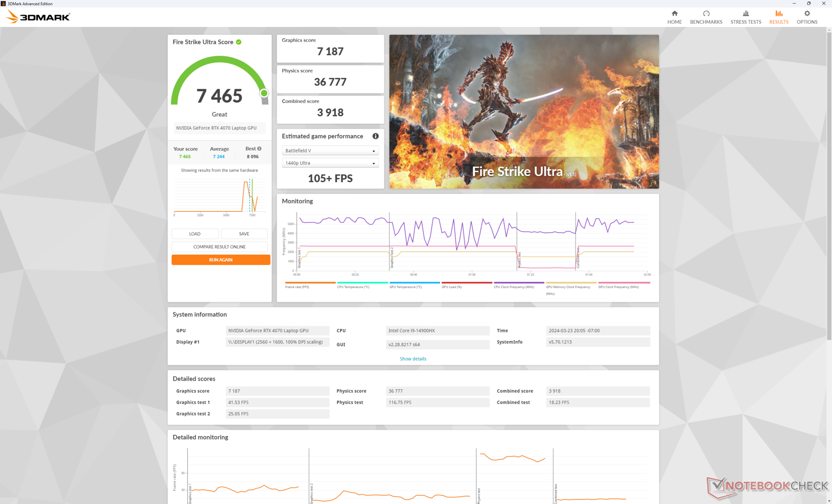The image size is (832, 504).
Task: Toggle CPU Temperature legend entry
Action: pos(353,287)
